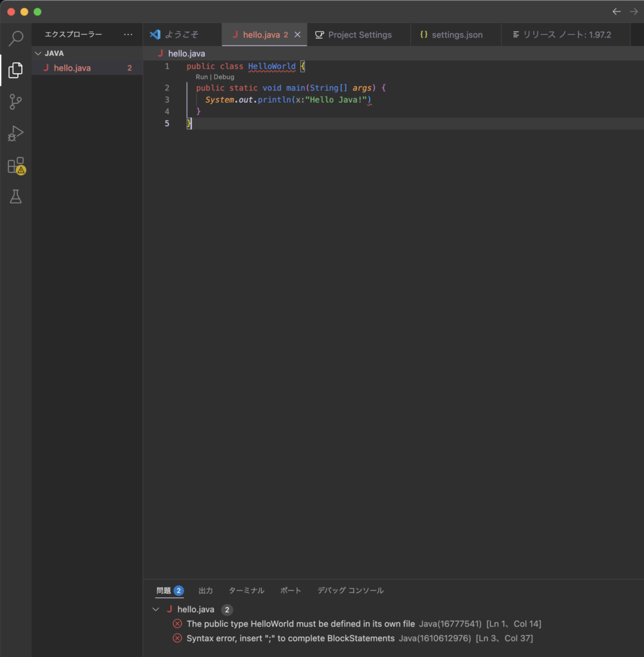This screenshot has height=657, width=644.
Task: Open the Testing flask view
Action: (16, 196)
